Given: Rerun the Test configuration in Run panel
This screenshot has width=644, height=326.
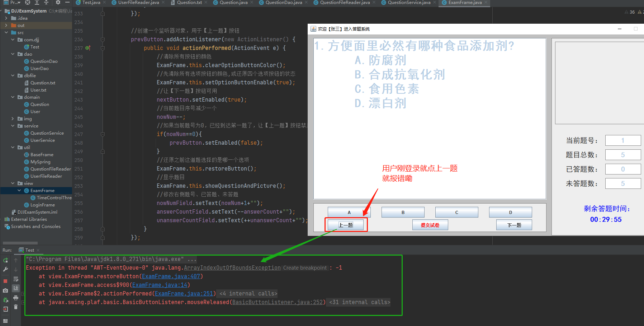Looking at the screenshot, I should click(5, 260).
